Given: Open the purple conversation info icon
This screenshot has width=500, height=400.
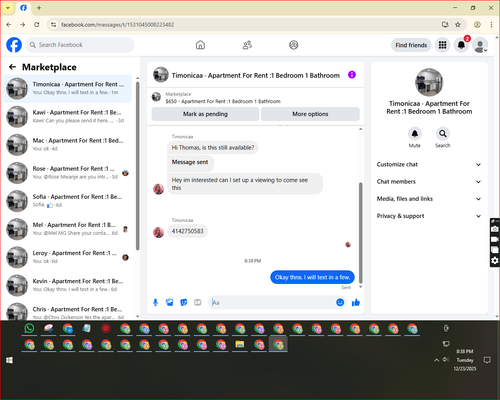Looking at the screenshot, I should (x=352, y=75).
